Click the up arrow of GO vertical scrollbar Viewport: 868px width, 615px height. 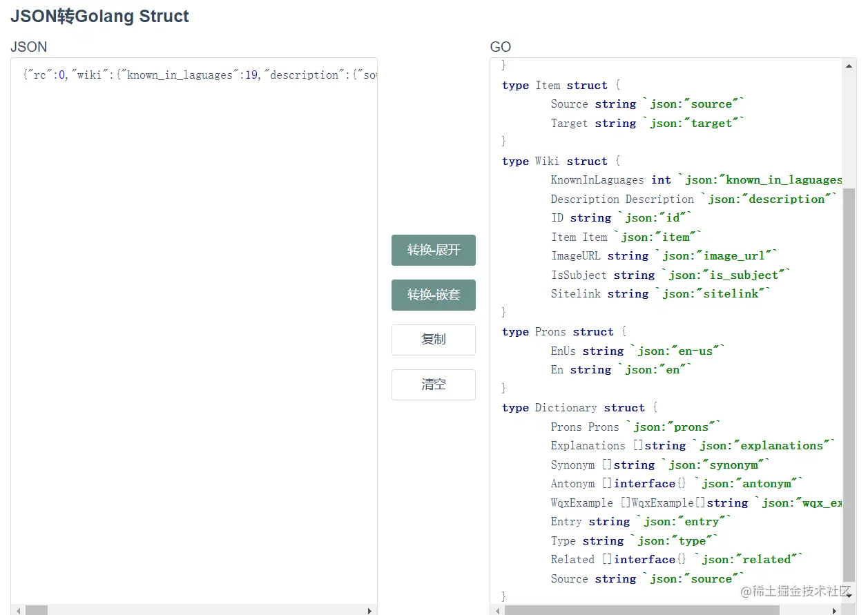(849, 66)
